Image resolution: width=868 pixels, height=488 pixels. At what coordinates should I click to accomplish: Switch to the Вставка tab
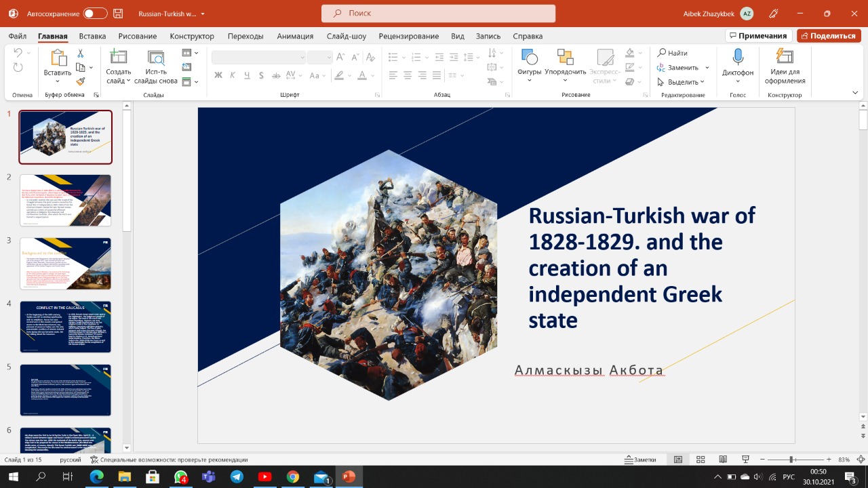click(x=92, y=36)
